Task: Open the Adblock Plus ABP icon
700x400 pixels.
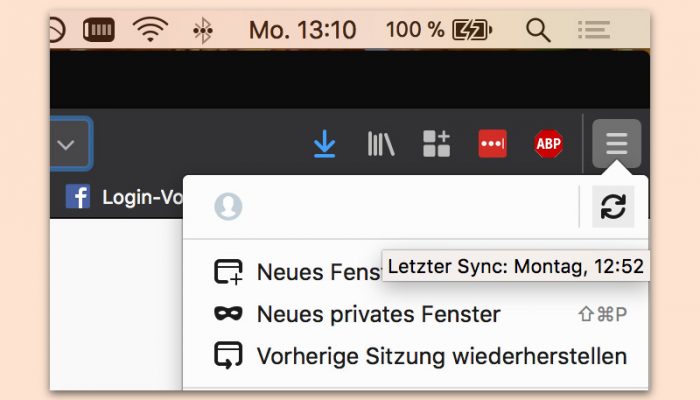Action: [548, 144]
